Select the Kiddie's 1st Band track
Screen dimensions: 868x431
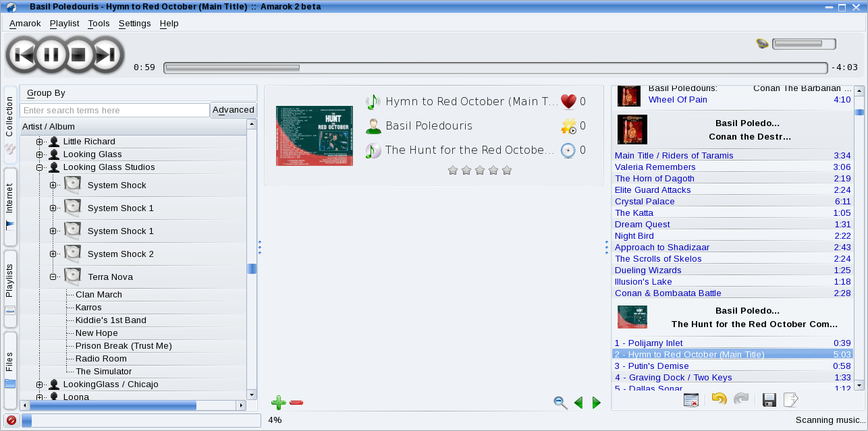coord(111,320)
